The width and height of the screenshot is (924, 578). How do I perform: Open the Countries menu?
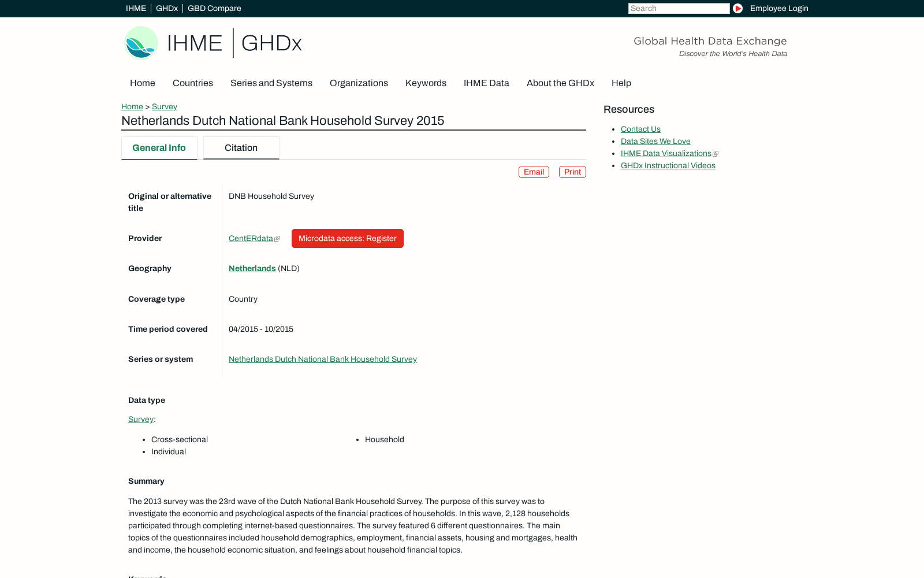point(193,83)
